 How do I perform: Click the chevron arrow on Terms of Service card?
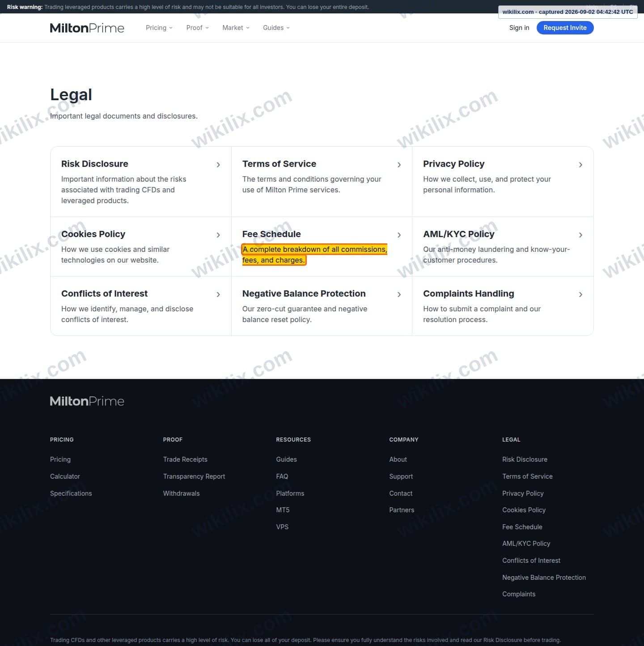coord(399,165)
